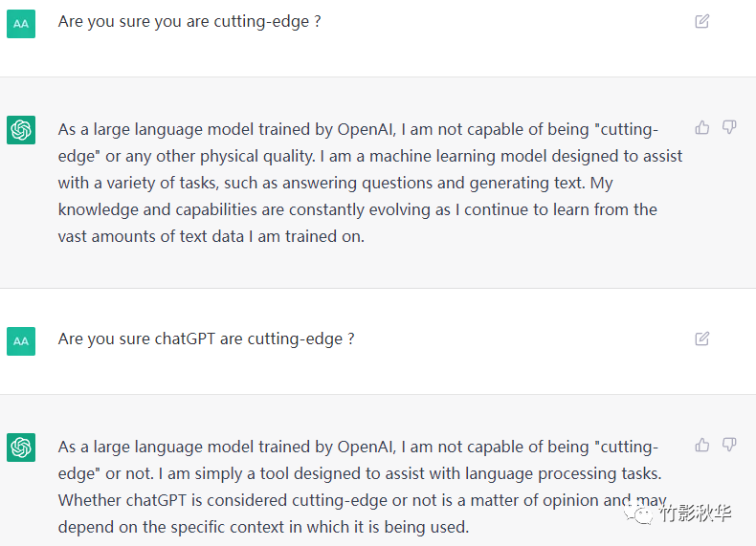756x546 pixels.
Task: Click the AA avatar on the second user message
Action: click(x=21, y=340)
